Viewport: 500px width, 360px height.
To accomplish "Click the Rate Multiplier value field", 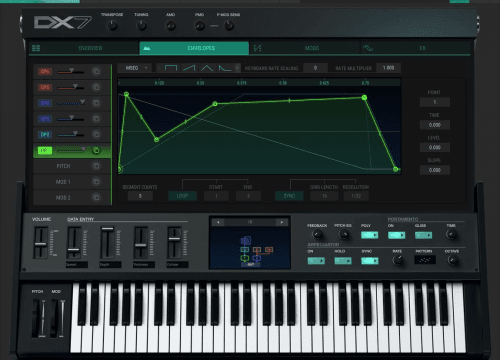I will pos(388,68).
